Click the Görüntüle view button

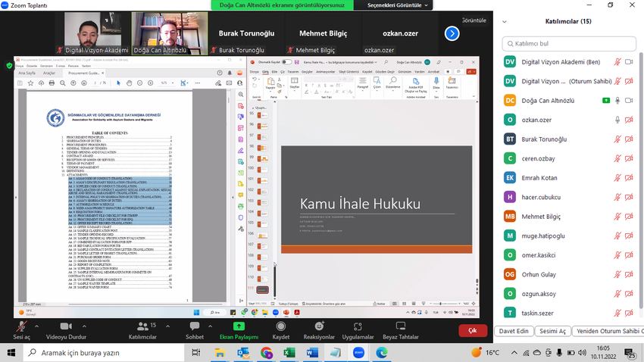474,20
